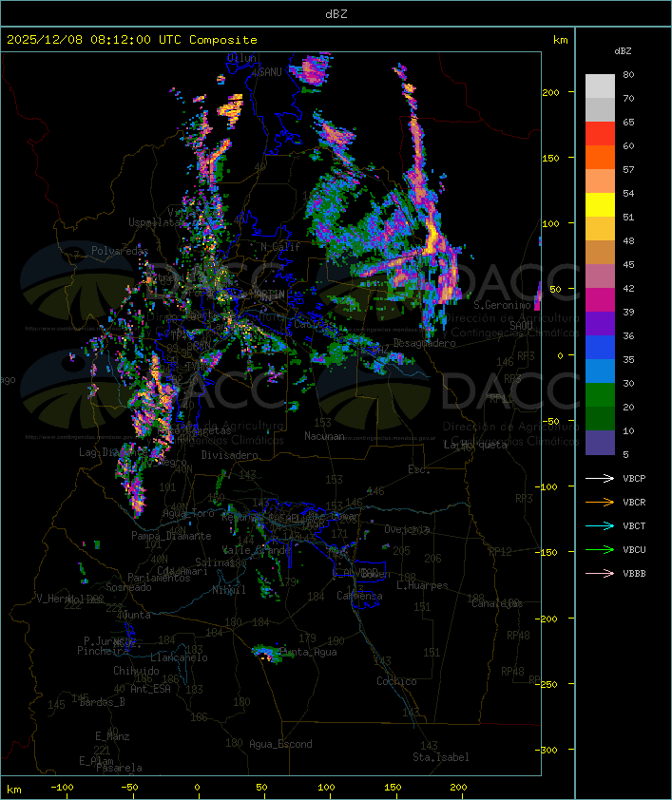Click the Canalejas map label

[497, 603]
